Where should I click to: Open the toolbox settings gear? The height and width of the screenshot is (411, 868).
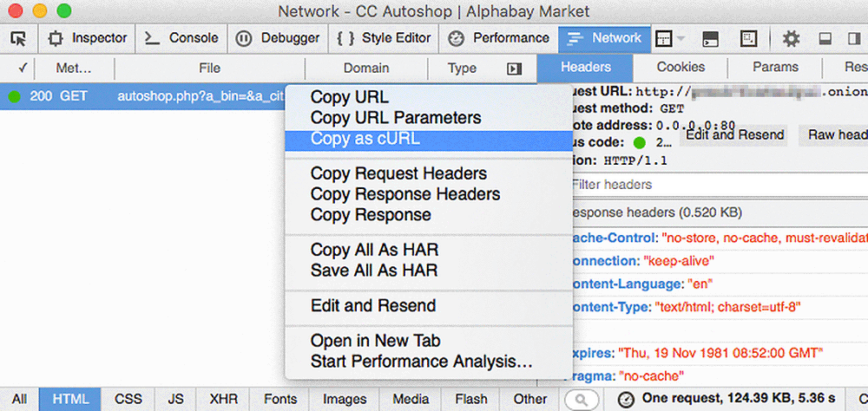[x=791, y=39]
